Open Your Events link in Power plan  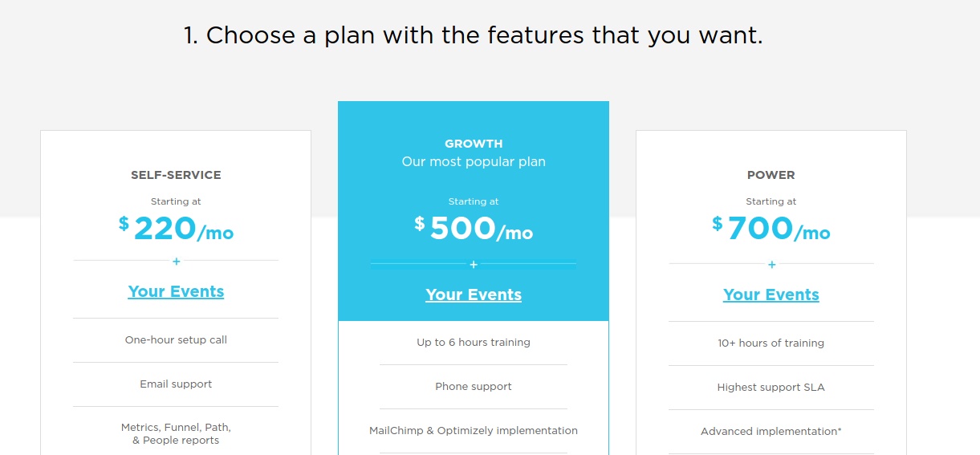pyautogui.click(x=771, y=295)
